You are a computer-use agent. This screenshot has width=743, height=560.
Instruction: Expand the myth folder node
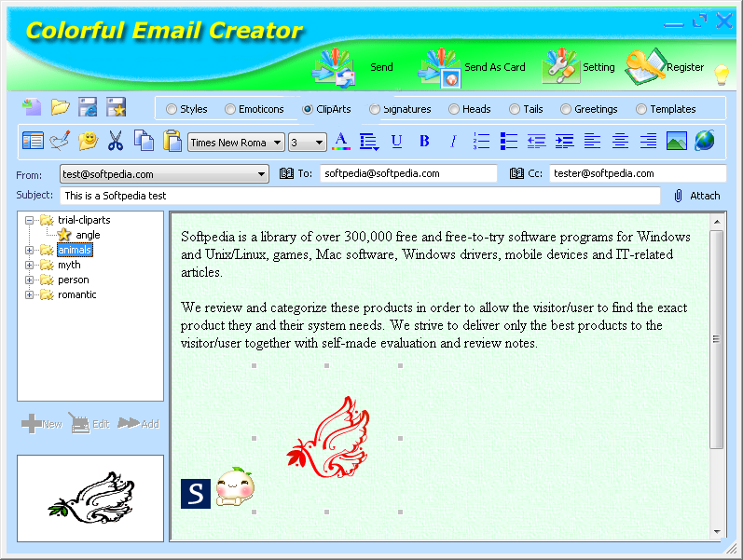tap(30, 266)
